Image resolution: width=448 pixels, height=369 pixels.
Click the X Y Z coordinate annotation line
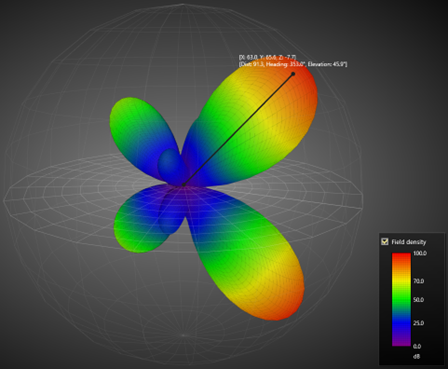click(267, 58)
